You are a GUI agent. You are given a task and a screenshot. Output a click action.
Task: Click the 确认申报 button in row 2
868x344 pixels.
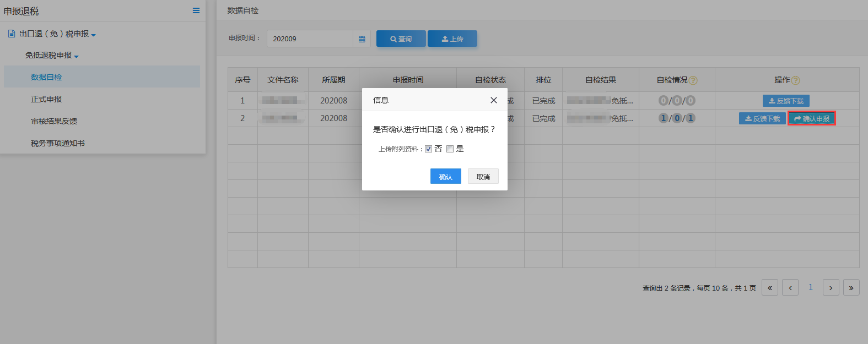tap(812, 118)
